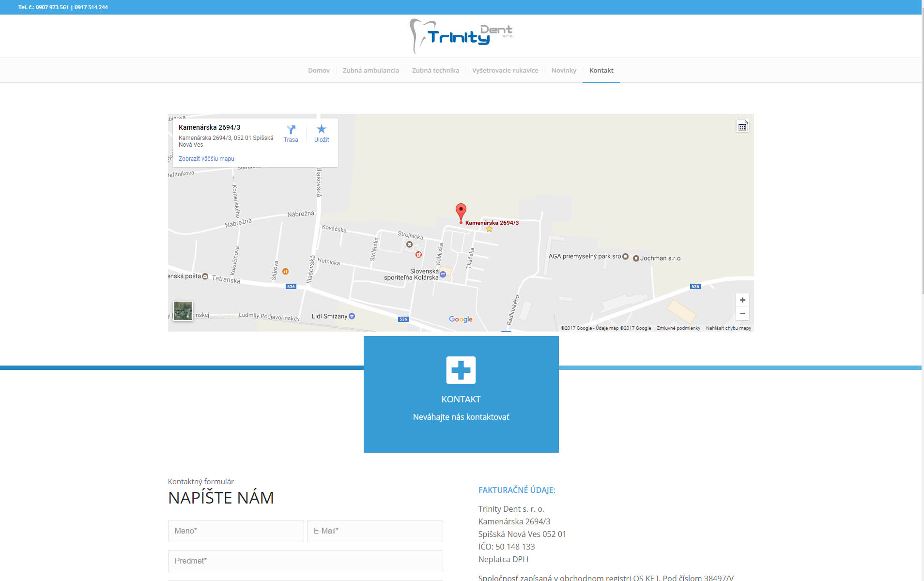Screen dimensions: 924x581
Task: Open Zubná ambulancia page
Action: pos(370,71)
